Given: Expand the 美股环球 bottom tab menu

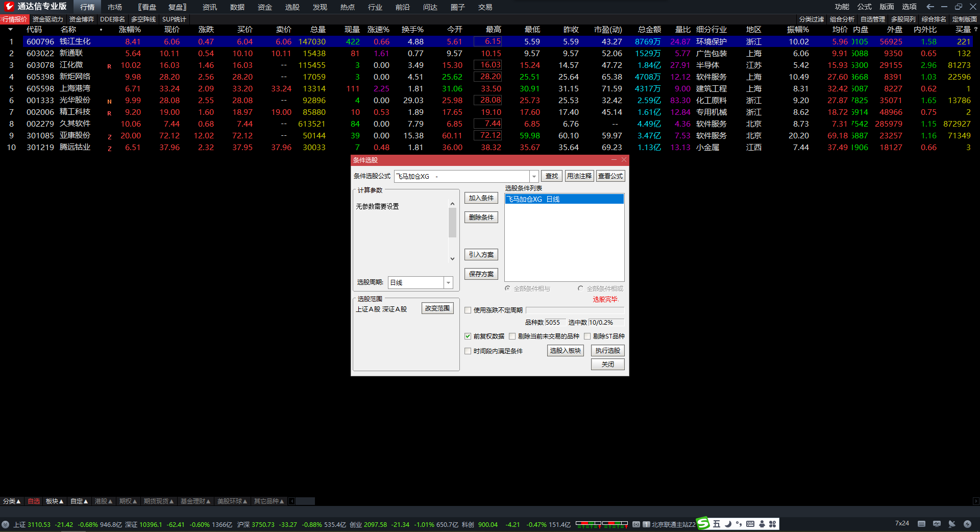Looking at the screenshot, I should (x=232, y=501).
